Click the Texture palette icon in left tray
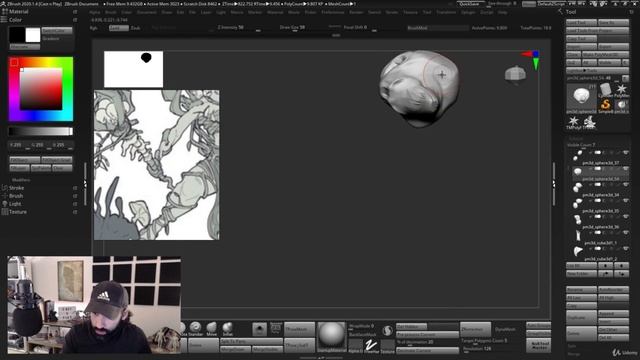Image resolution: width=640 pixels, height=360 pixels. (x=5, y=212)
